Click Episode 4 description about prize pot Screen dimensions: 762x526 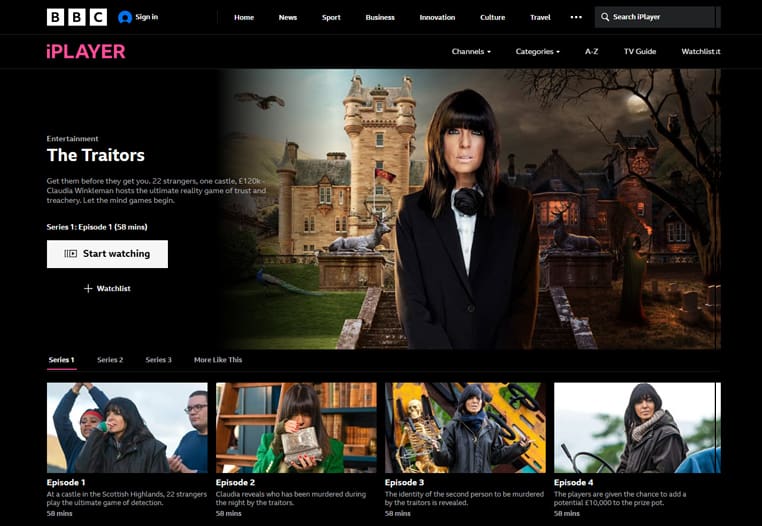pyautogui.click(x=620, y=499)
